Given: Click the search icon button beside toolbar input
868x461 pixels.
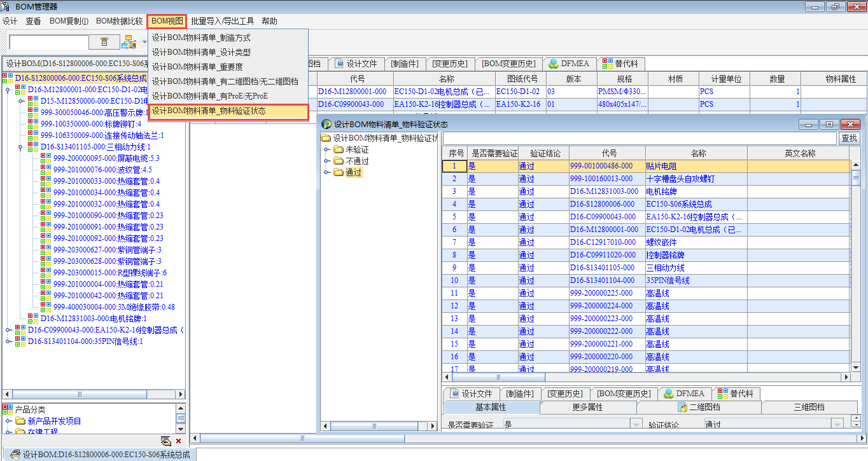Looking at the screenshot, I should [x=104, y=42].
